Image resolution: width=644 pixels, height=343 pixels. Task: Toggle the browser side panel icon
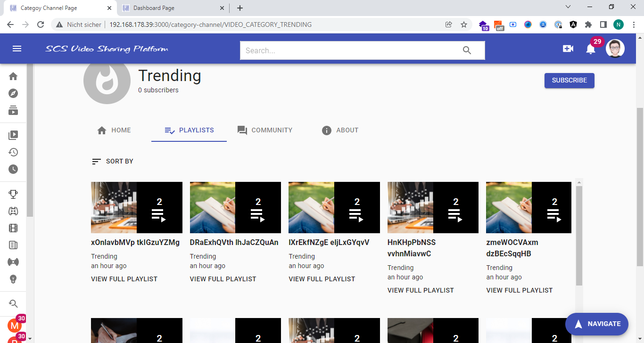tap(603, 24)
